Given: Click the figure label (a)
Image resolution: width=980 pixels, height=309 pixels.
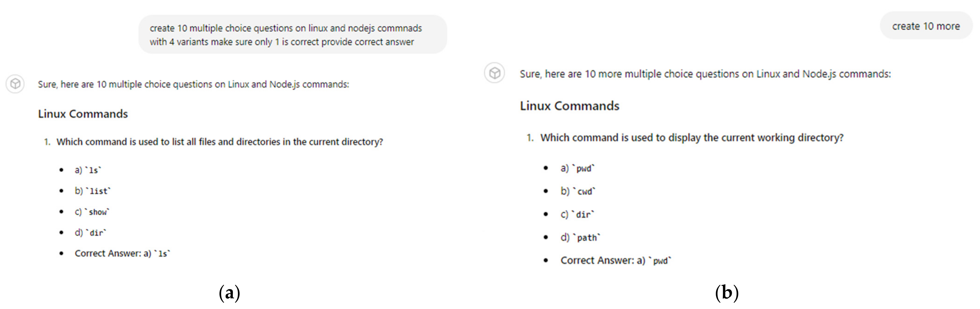Looking at the screenshot, I should point(229,293).
